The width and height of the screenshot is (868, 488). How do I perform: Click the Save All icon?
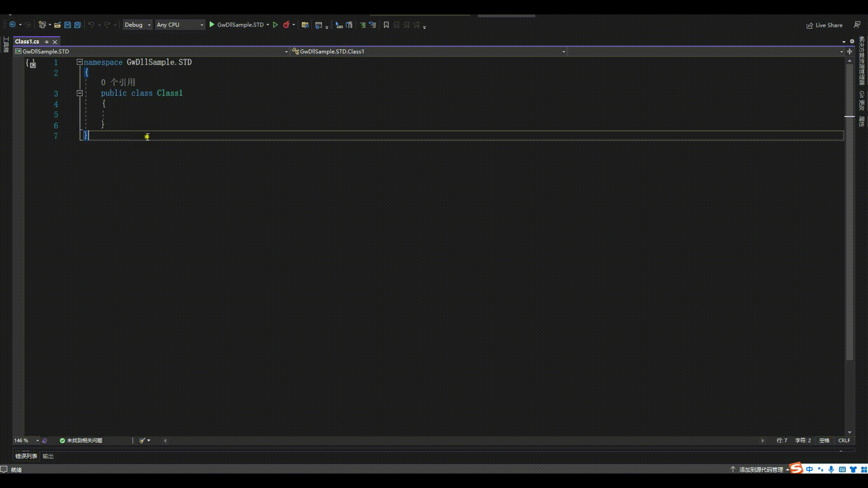tap(77, 25)
